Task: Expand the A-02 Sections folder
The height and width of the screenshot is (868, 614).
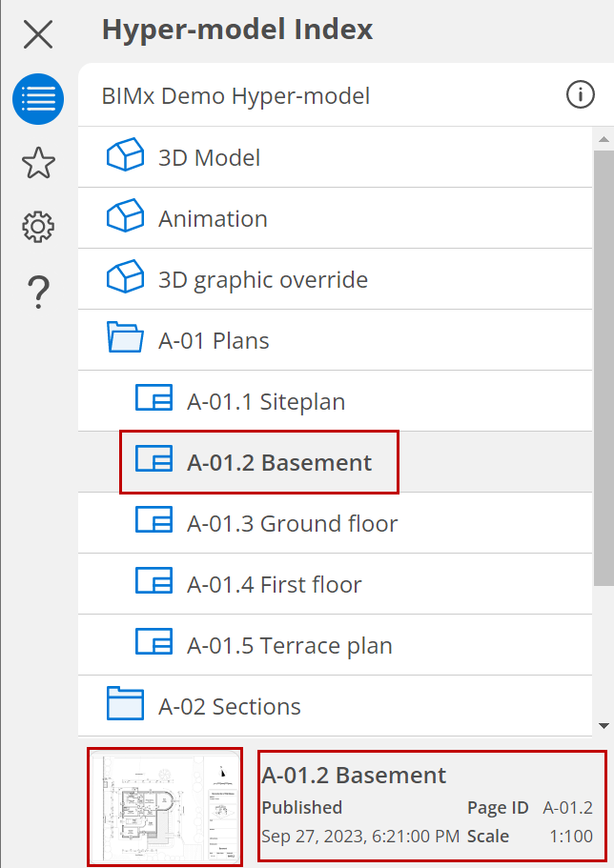Action: pyautogui.click(x=125, y=705)
